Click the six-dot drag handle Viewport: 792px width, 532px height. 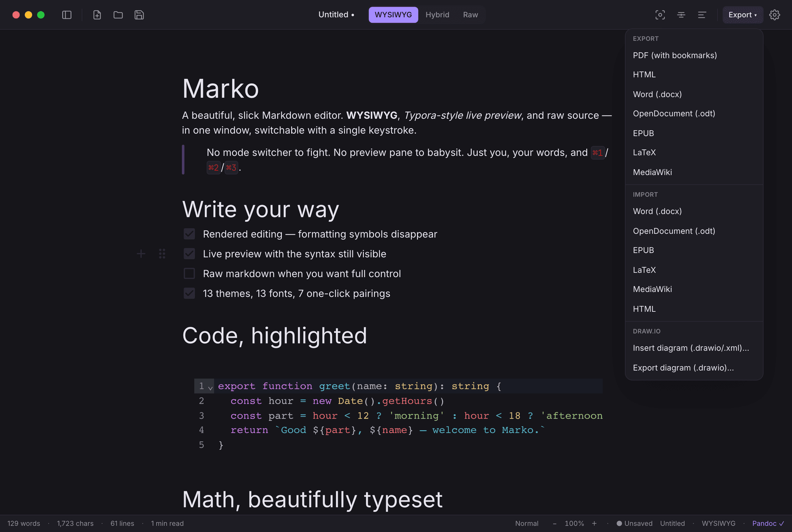click(162, 254)
